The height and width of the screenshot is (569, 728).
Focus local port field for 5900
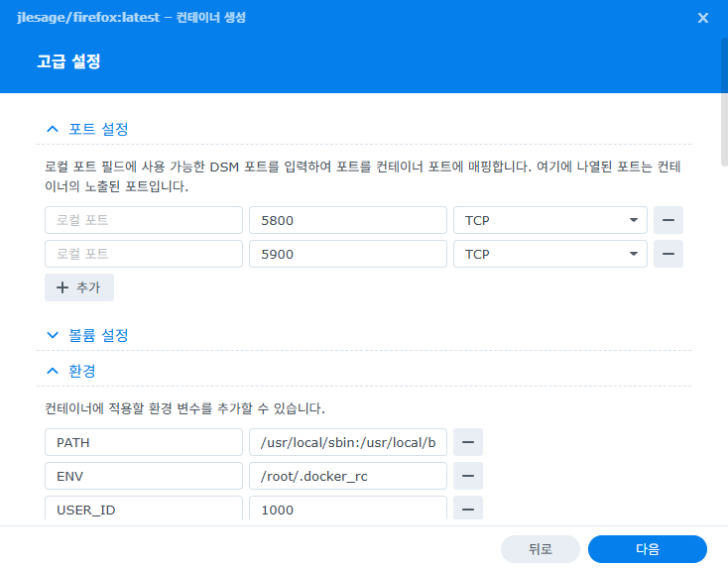(144, 254)
